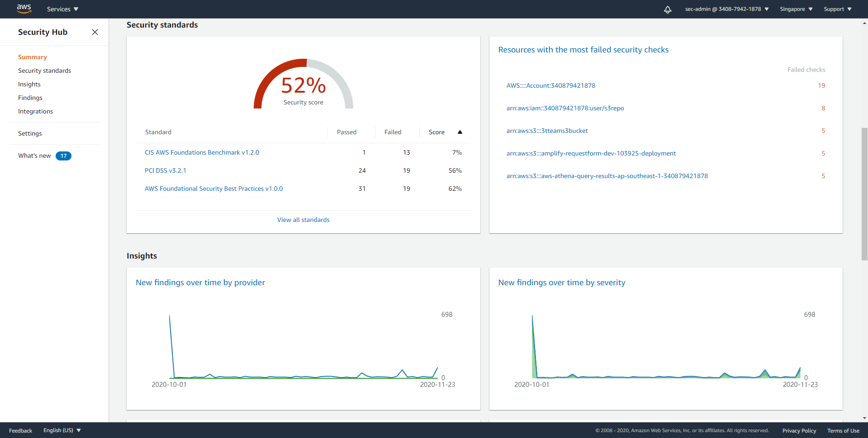
Task: Expand the Services dropdown menu
Action: tap(62, 9)
